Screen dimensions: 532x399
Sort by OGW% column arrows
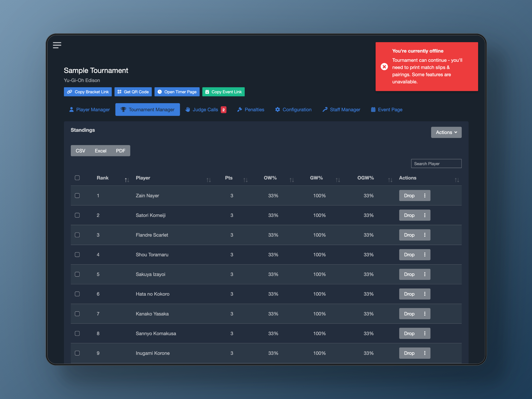390,180
